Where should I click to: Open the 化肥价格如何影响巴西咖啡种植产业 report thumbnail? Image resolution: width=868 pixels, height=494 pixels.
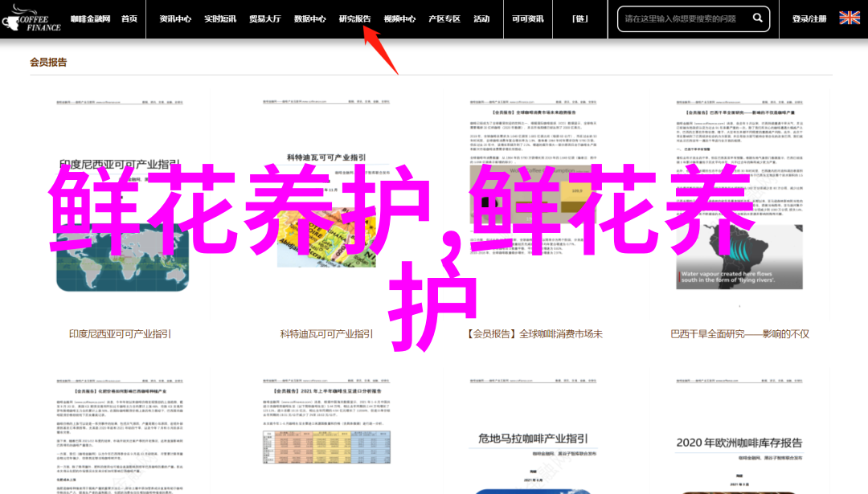(120, 431)
